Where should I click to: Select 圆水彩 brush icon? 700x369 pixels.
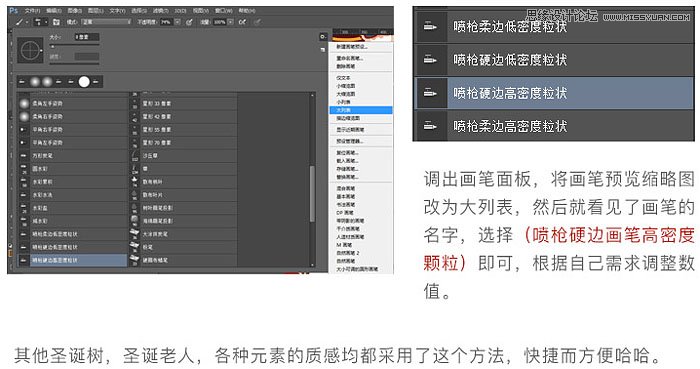pos(24,169)
